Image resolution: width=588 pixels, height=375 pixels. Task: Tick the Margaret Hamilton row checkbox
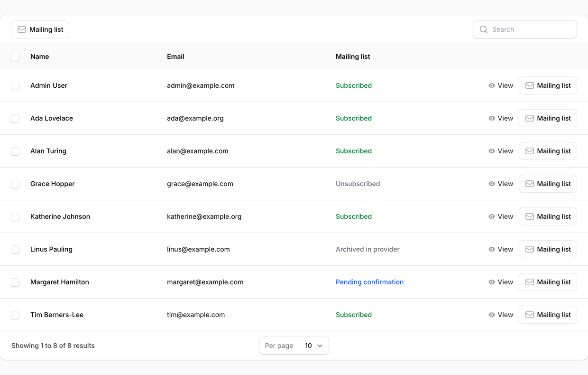coord(15,282)
